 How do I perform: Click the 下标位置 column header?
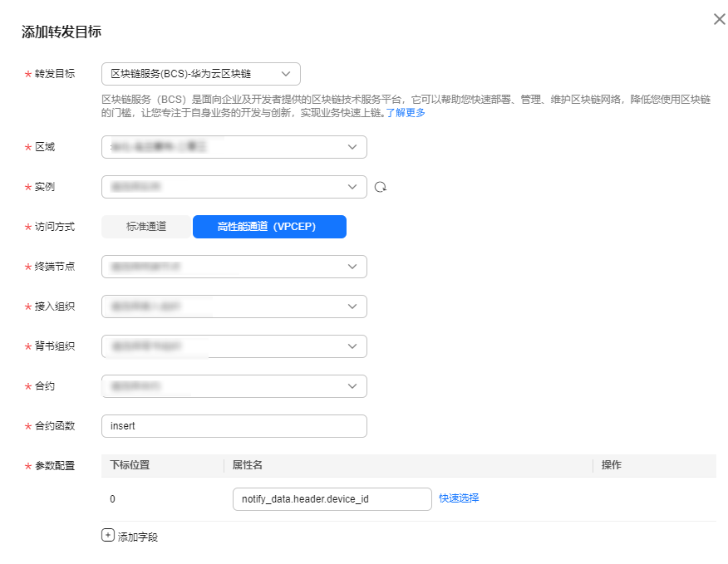click(130, 465)
